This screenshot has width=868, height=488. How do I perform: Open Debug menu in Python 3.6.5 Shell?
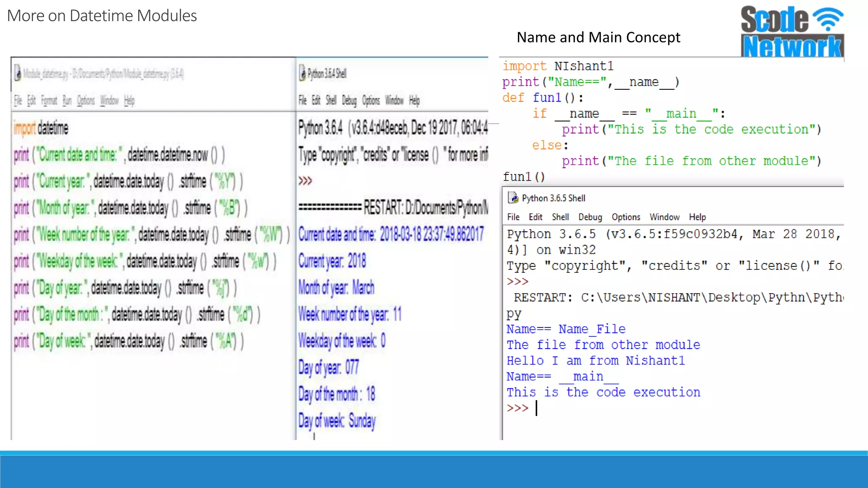[590, 217]
